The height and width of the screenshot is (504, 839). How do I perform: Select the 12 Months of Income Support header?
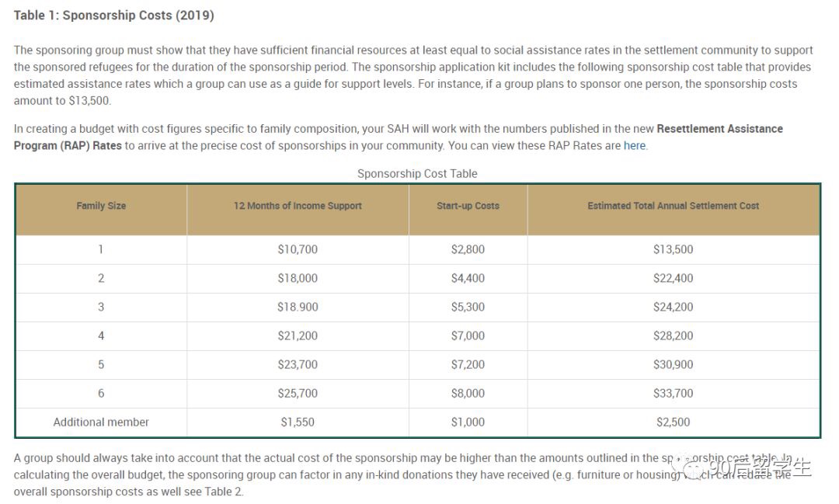point(298,206)
